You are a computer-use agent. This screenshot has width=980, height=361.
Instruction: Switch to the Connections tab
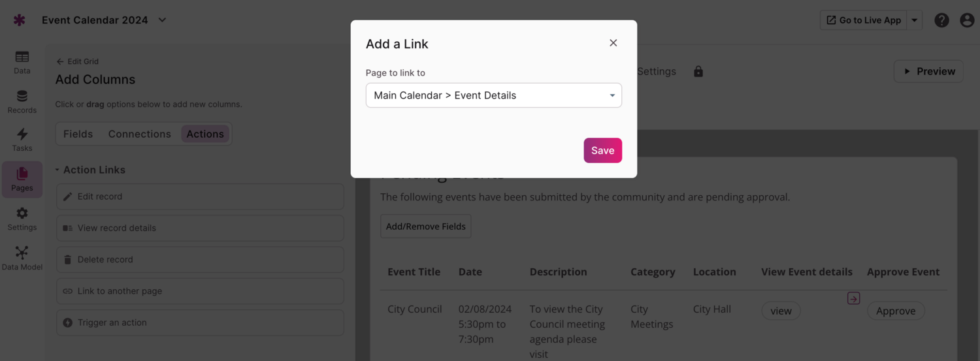139,134
